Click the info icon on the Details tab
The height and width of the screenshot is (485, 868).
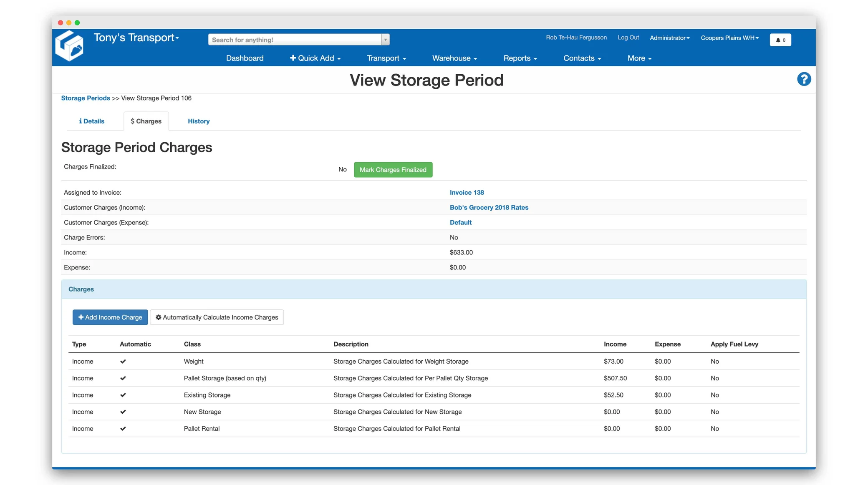81,121
